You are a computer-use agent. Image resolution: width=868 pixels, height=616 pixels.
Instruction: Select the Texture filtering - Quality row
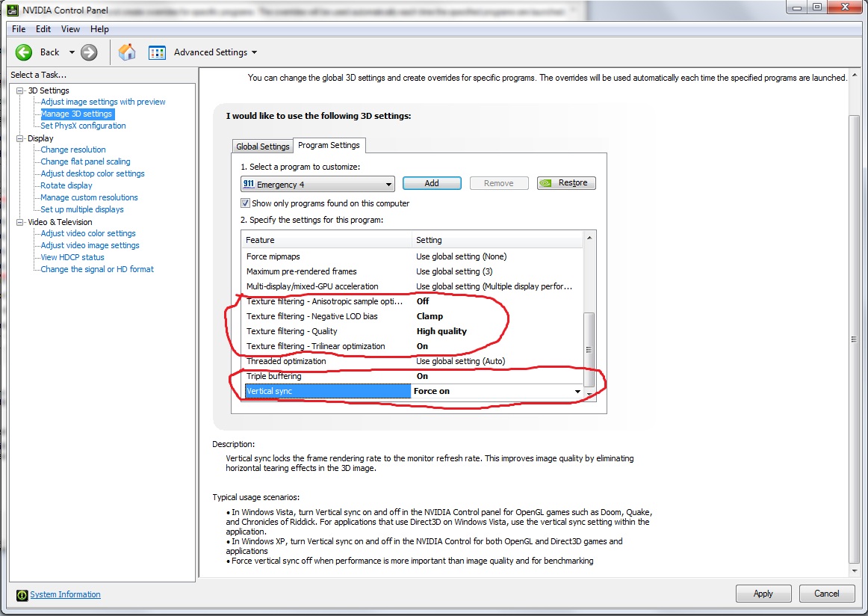pyautogui.click(x=412, y=331)
